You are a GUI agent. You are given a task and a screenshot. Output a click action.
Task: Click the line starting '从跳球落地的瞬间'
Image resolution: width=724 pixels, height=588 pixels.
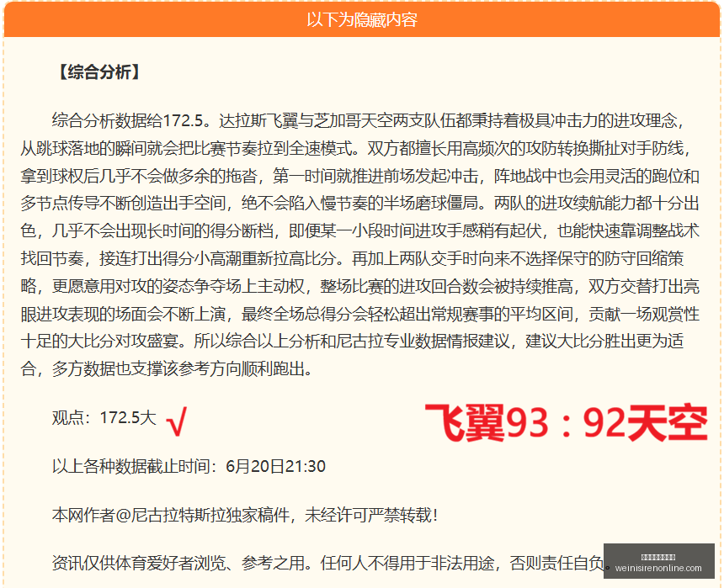(x=355, y=149)
